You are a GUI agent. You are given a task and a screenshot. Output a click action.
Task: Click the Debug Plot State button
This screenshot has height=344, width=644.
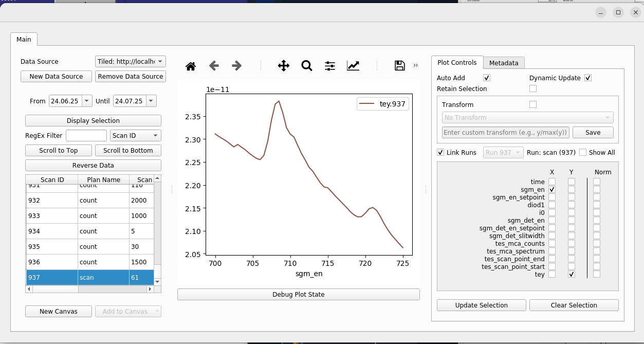tap(299, 295)
